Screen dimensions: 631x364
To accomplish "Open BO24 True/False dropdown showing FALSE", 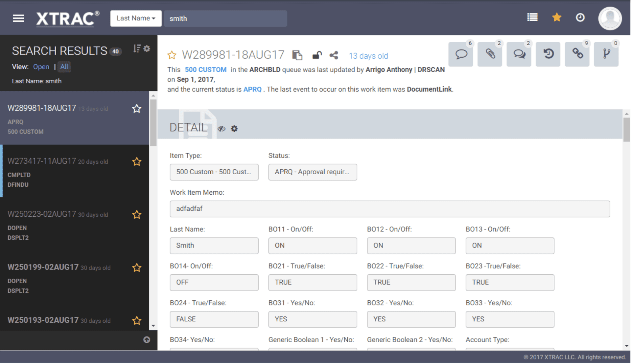I will [214, 319].
